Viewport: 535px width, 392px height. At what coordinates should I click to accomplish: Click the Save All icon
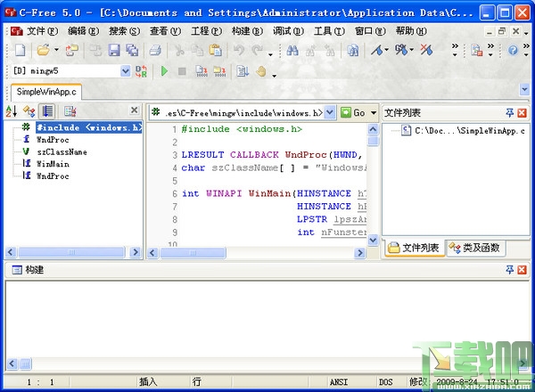click(x=132, y=51)
